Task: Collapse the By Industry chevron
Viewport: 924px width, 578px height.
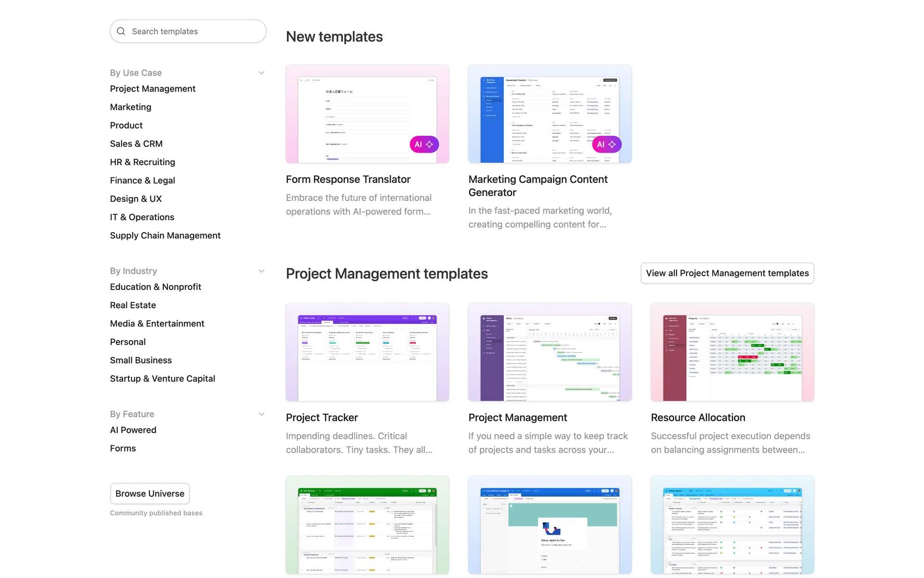Action: click(261, 271)
